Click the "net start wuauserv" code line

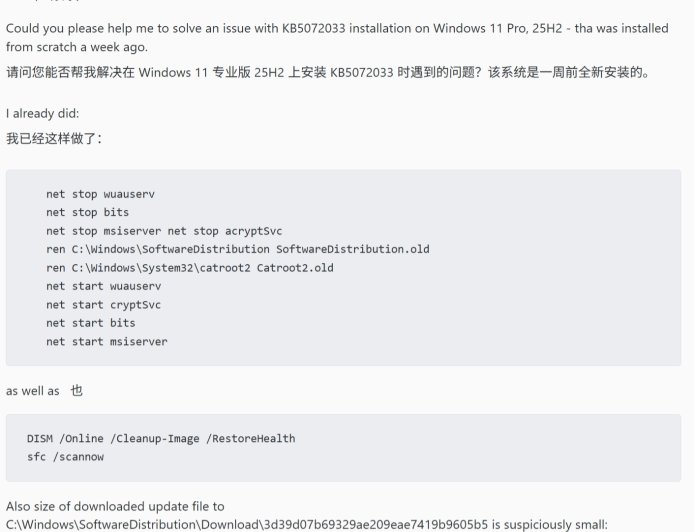(x=103, y=286)
